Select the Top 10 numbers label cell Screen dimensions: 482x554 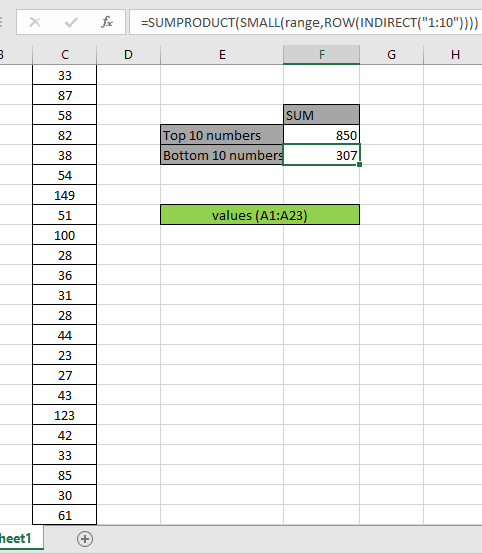(222, 135)
